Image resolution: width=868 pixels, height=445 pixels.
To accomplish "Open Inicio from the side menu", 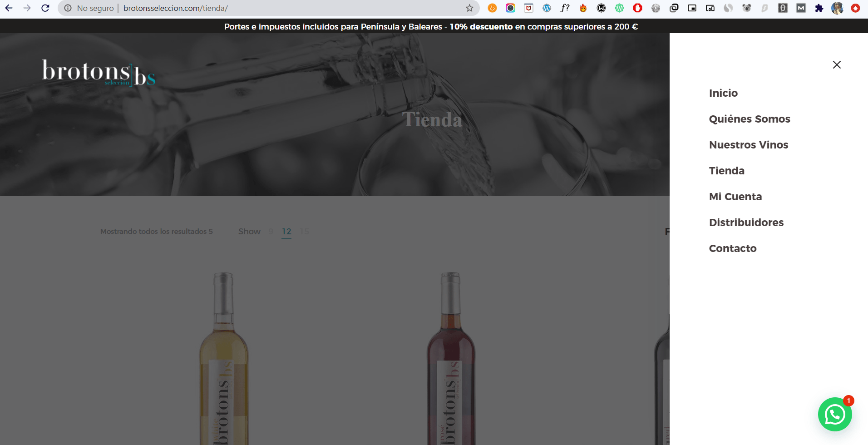I will point(723,93).
